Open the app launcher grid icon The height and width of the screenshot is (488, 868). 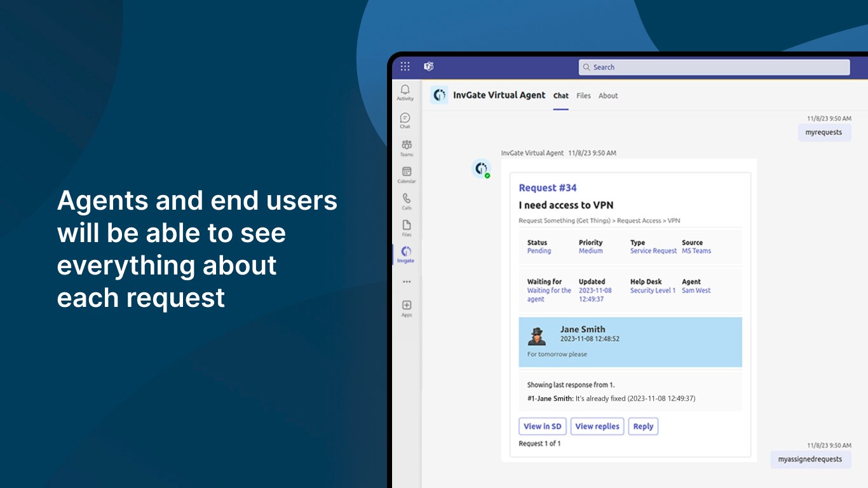[405, 67]
